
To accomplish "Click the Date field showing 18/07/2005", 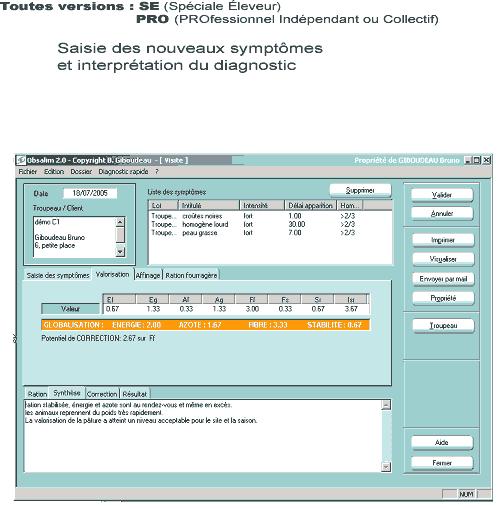I will point(90,193).
